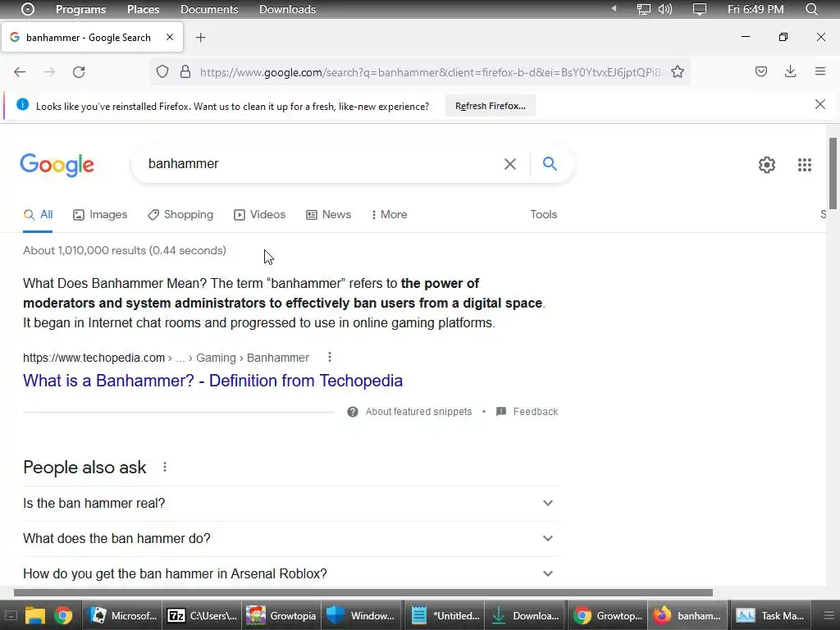Expand 'Is the ban hammer real?' question
Image resolution: width=840 pixels, height=630 pixels.
tap(290, 503)
